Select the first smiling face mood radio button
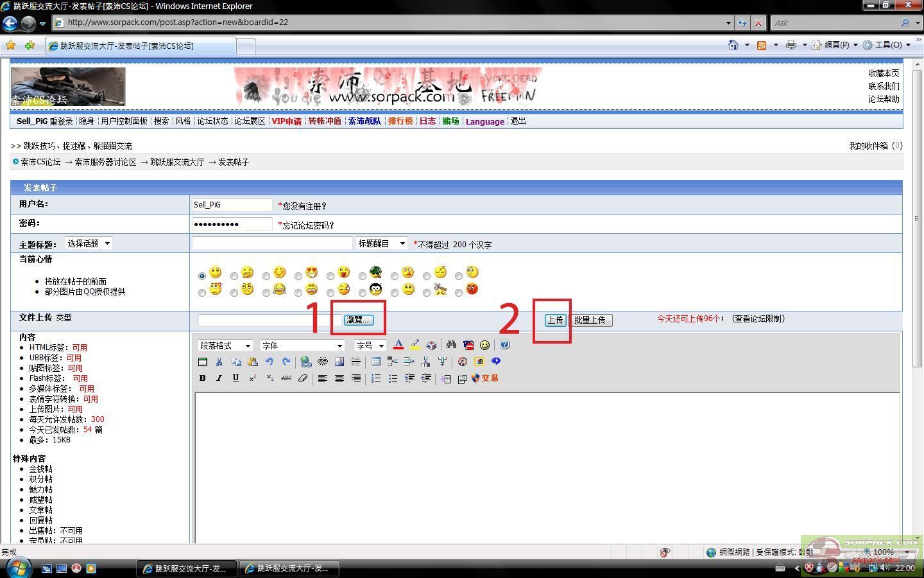The height and width of the screenshot is (578, 924). (201, 276)
